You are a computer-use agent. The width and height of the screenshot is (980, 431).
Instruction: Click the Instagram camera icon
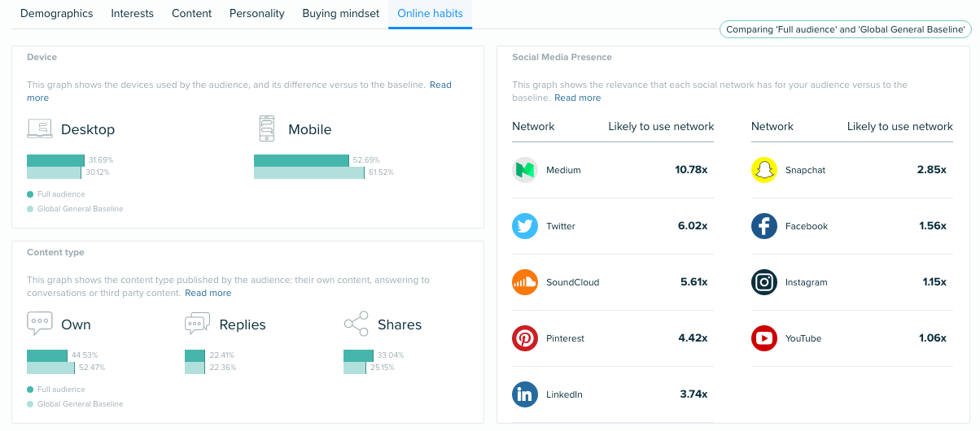click(764, 282)
